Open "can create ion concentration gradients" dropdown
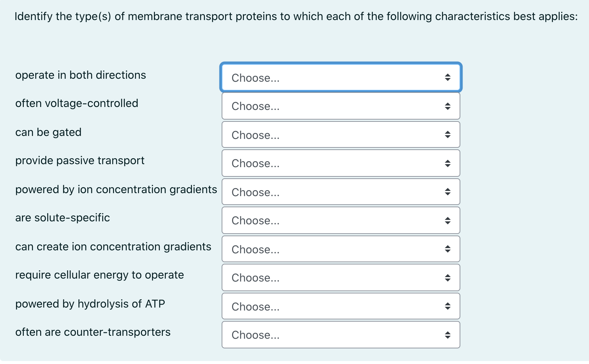This screenshot has height=364, width=589. click(x=341, y=249)
